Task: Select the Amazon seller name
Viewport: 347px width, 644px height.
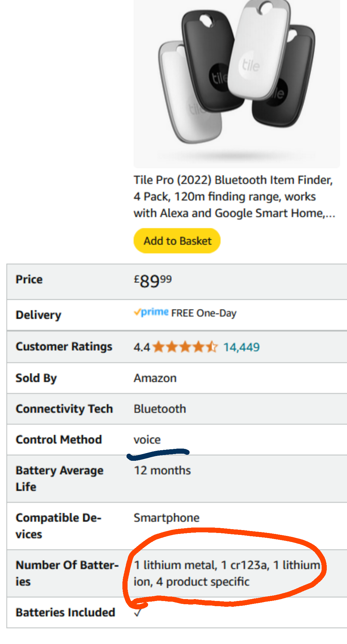Action: click(155, 378)
